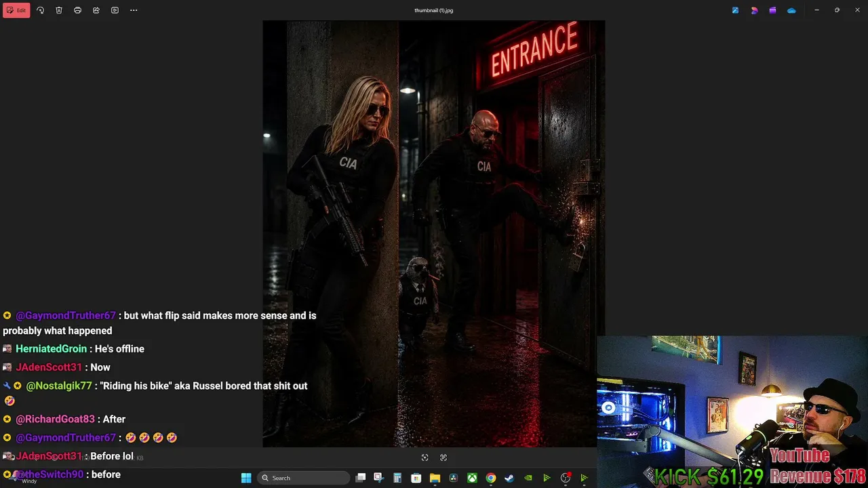This screenshot has width=868, height=488.
Task: Launch Clipchamp from the title bar icon
Action: click(772, 10)
